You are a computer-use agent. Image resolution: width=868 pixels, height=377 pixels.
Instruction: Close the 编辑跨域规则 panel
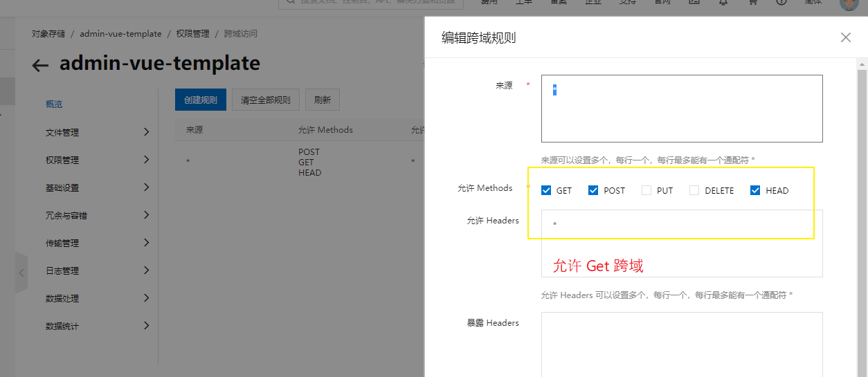[845, 37]
